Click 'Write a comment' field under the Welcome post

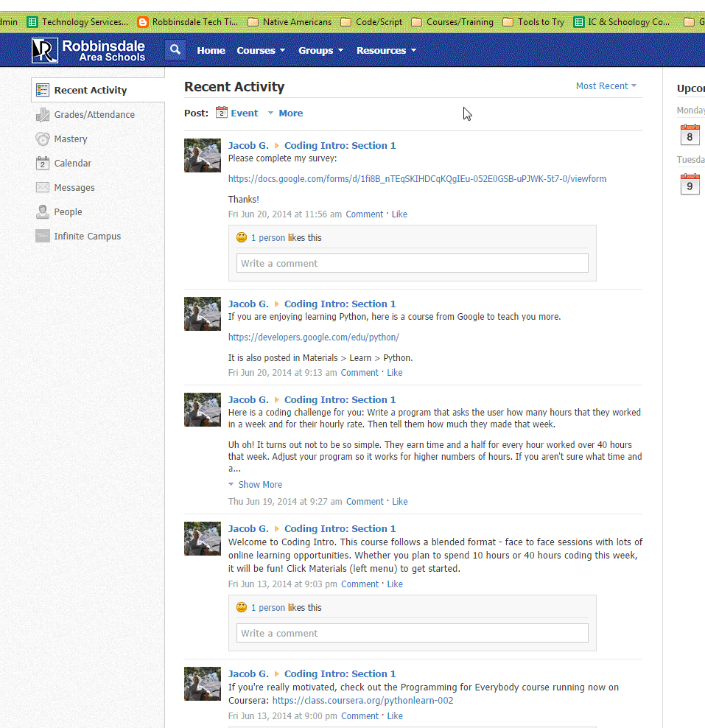412,633
